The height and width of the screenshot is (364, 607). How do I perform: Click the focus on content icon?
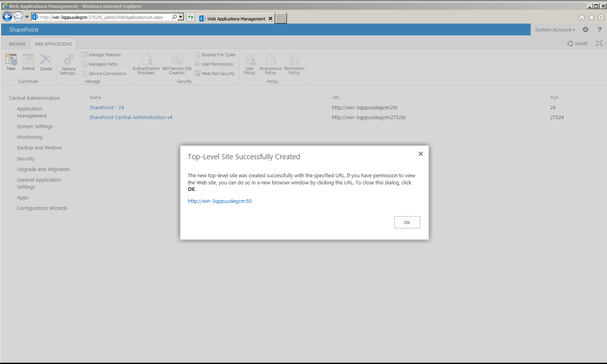(599, 43)
